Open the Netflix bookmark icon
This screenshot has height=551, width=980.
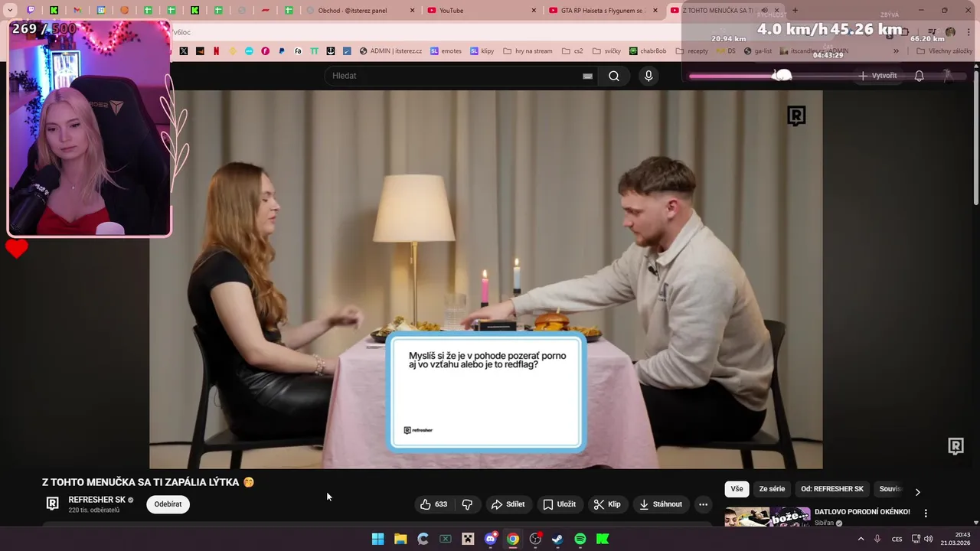click(x=216, y=51)
